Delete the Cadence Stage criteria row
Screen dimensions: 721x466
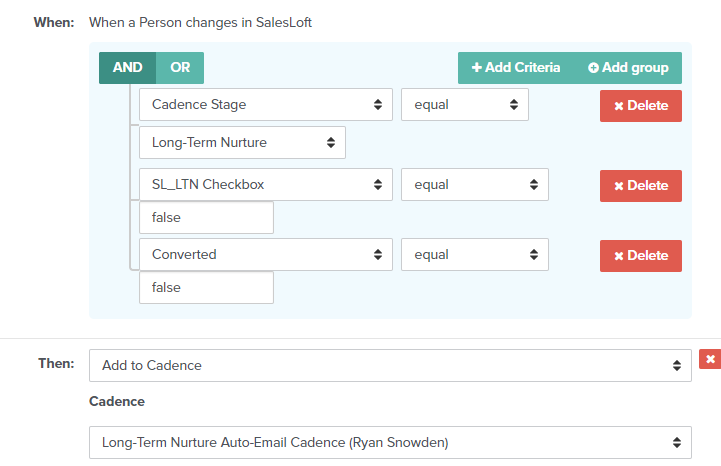pyautogui.click(x=640, y=106)
